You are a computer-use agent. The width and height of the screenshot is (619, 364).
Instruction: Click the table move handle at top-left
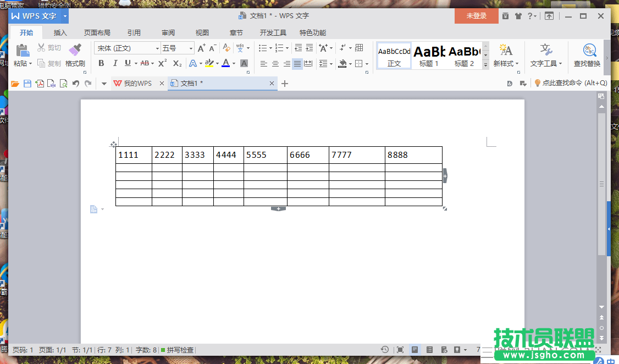(113, 145)
